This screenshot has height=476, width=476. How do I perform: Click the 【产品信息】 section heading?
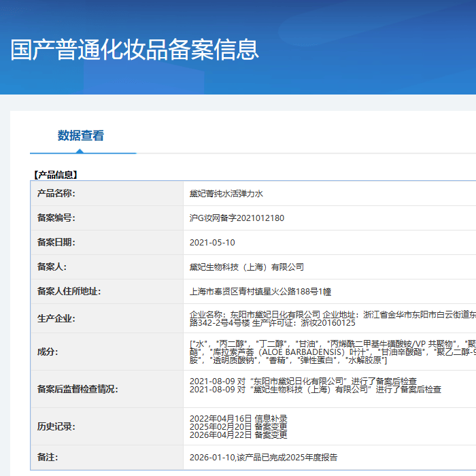(55, 175)
